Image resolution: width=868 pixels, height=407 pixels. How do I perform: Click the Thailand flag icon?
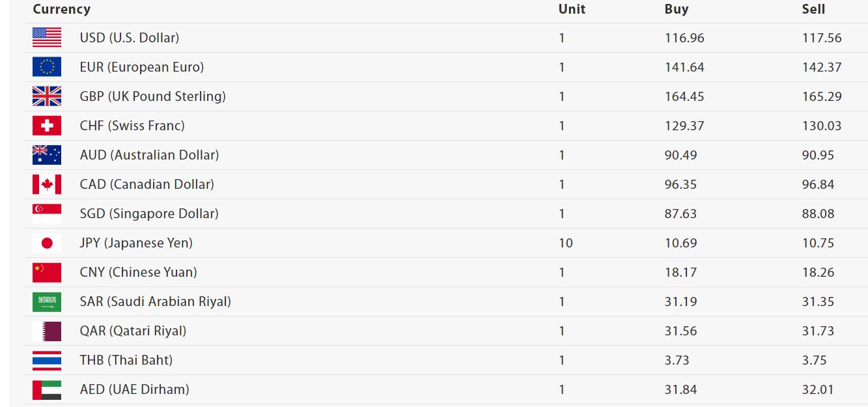click(47, 360)
